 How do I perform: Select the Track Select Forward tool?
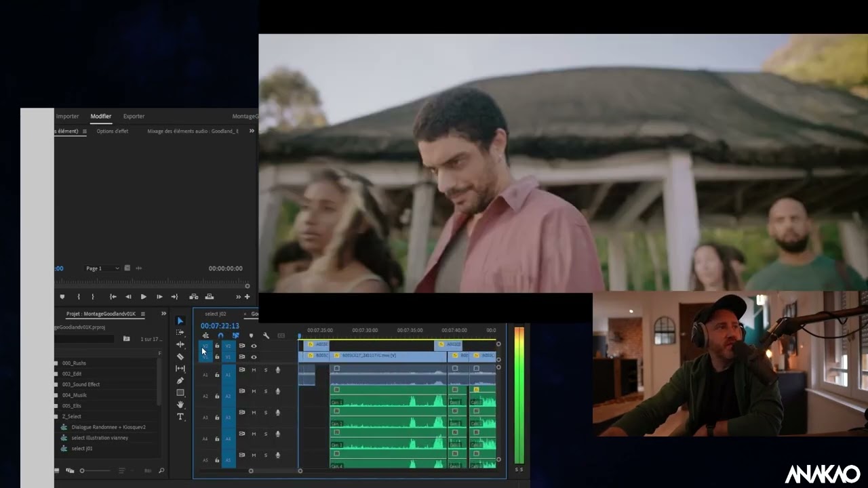[x=180, y=332]
